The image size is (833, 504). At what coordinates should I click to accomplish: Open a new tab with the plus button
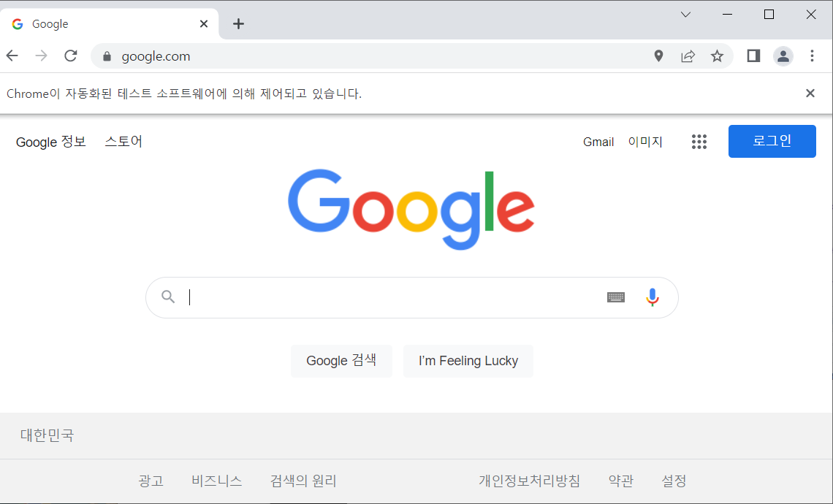(x=238, y=24)
